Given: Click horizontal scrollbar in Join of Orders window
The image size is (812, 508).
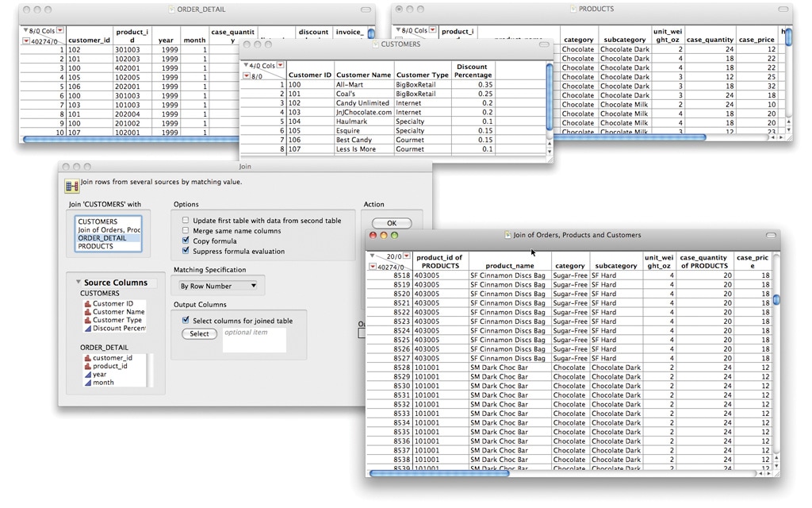Looking at the screenshot, I should point(439,473).
